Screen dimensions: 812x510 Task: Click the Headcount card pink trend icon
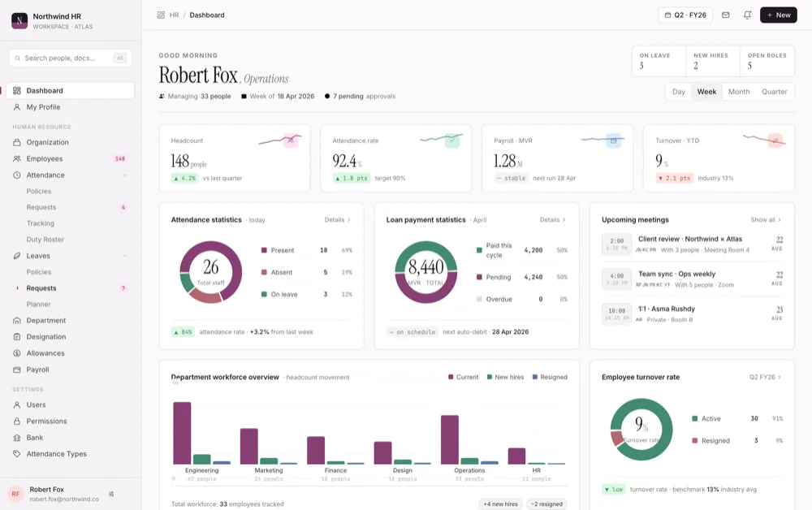click(291, 140)
